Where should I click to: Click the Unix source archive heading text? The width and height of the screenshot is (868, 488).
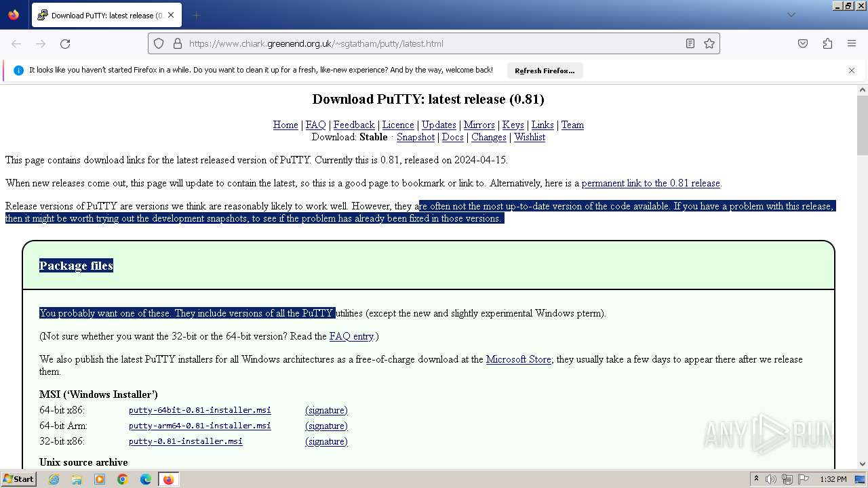(83, 462)
